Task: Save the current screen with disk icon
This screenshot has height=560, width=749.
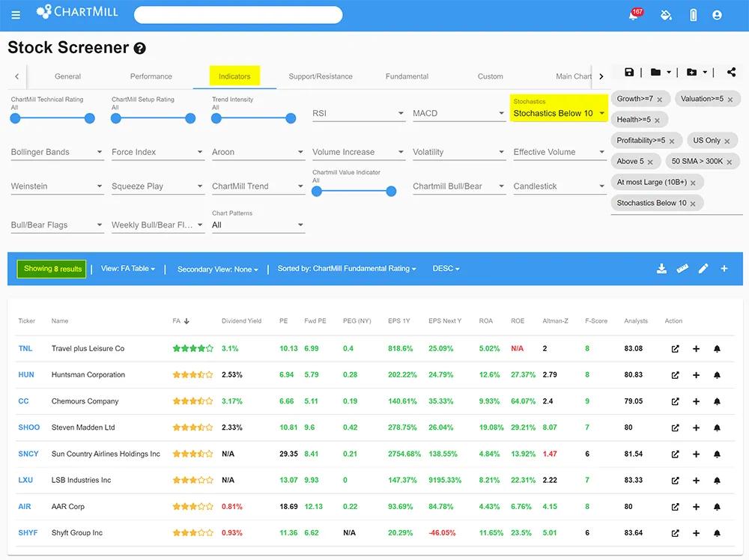Action: pos(629,72)
